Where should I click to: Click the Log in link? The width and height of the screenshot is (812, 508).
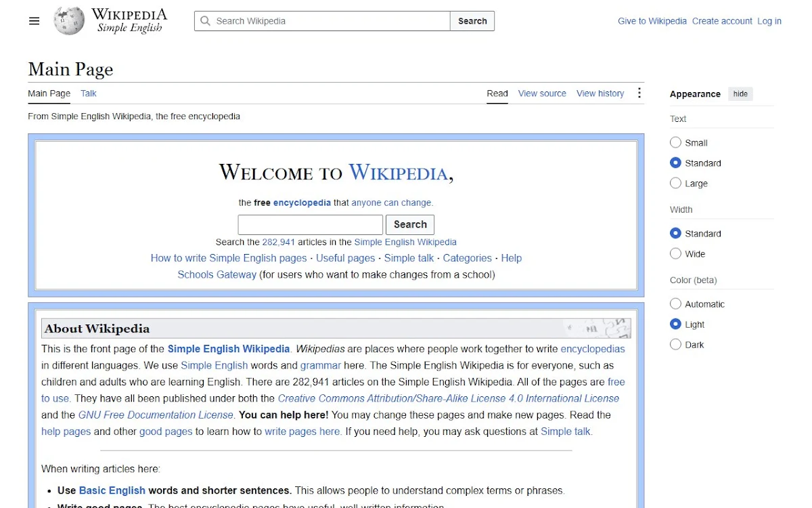coord(769,21)
